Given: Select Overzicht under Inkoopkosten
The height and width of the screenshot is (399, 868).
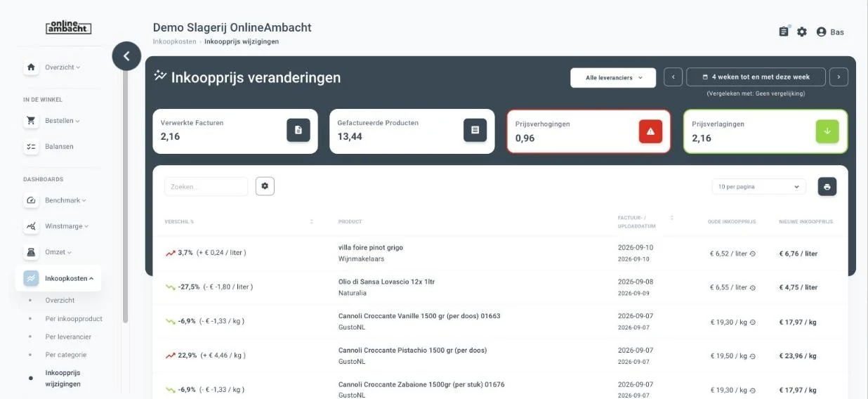Looking at the screenshot, I should pyautogui.click(x=60, y=300).
